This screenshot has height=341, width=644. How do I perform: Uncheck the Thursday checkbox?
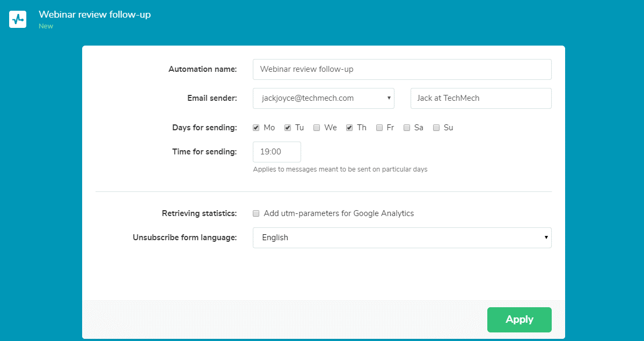point(349,128)
